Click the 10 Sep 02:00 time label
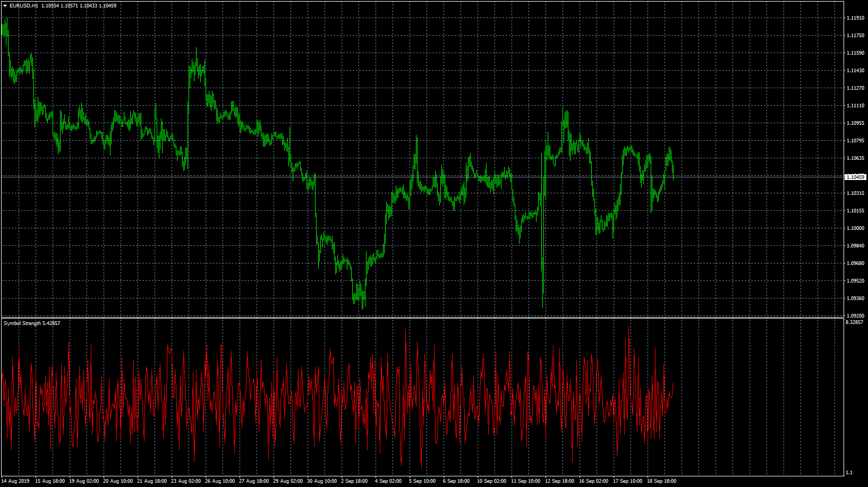 pos(492,481)
